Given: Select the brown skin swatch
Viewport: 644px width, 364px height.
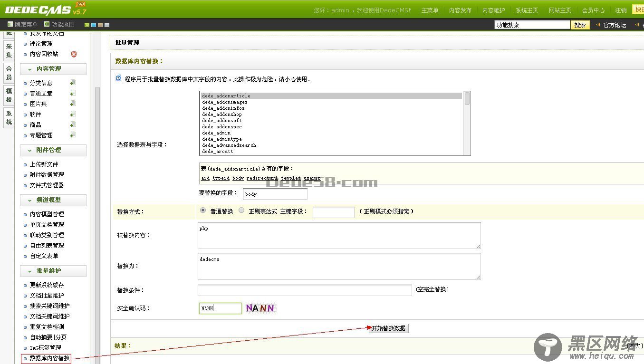Looking at the screenshot, I should [100, 25].
